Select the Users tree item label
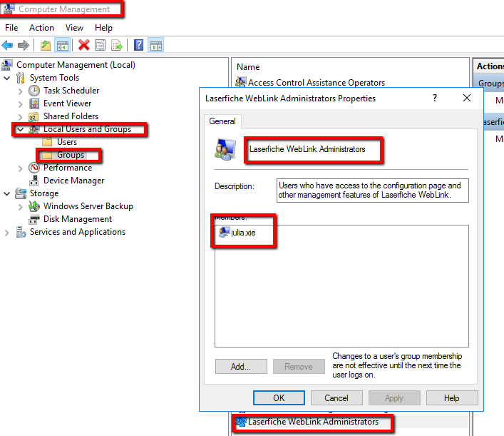This screenshot has width=504, height=436. click(x=67, y=142)
